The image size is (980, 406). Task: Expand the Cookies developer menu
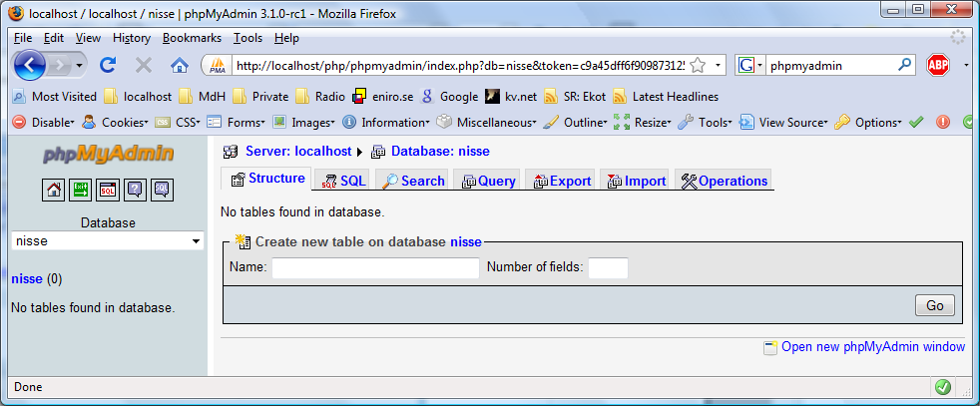pyautogui.click(x=115, y=123)
